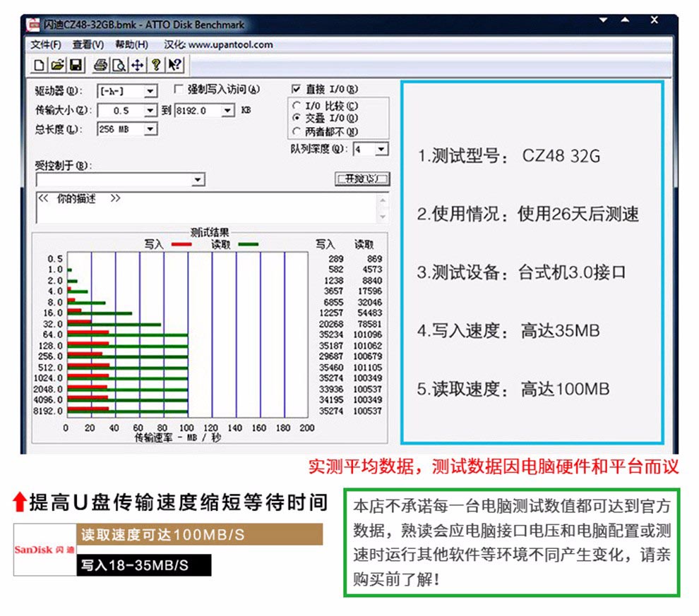Click the New file toolbar icon
Screen dimensions: 699x616
(39, 65)
